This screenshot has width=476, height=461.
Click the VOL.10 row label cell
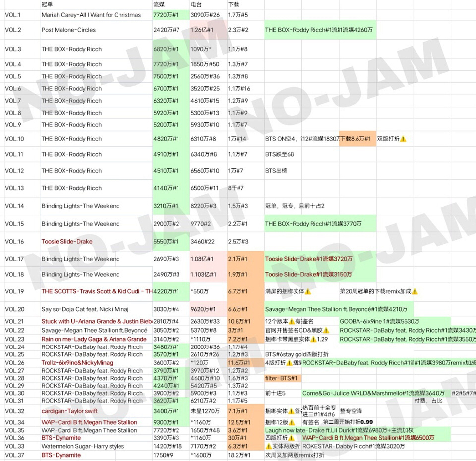pos(23,139)
